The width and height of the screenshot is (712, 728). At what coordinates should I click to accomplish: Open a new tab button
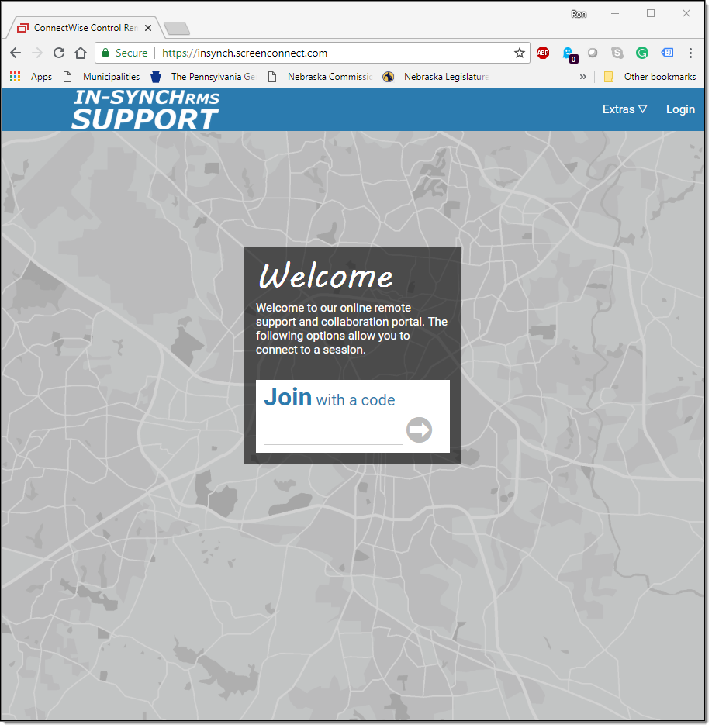(x=177, y=29)
